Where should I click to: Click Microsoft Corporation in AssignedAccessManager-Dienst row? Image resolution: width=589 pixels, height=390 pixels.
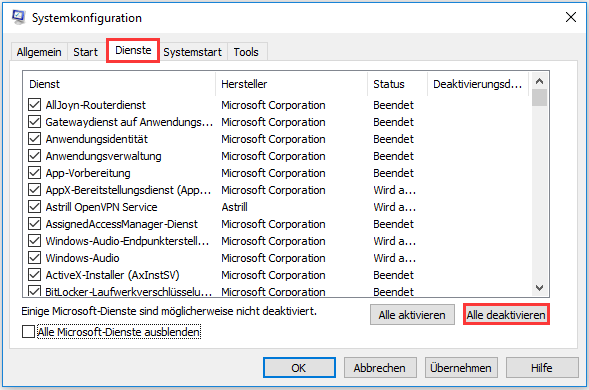(x=273, y=224)
